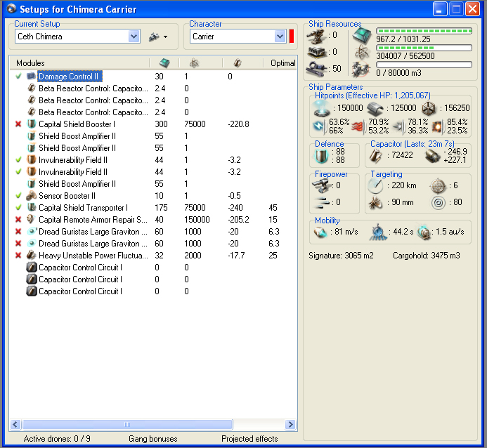Image resolution: width=487 pixels, height=448 pixels.
Task: Click the armor hitpoints icon
Action: point(375,109)
